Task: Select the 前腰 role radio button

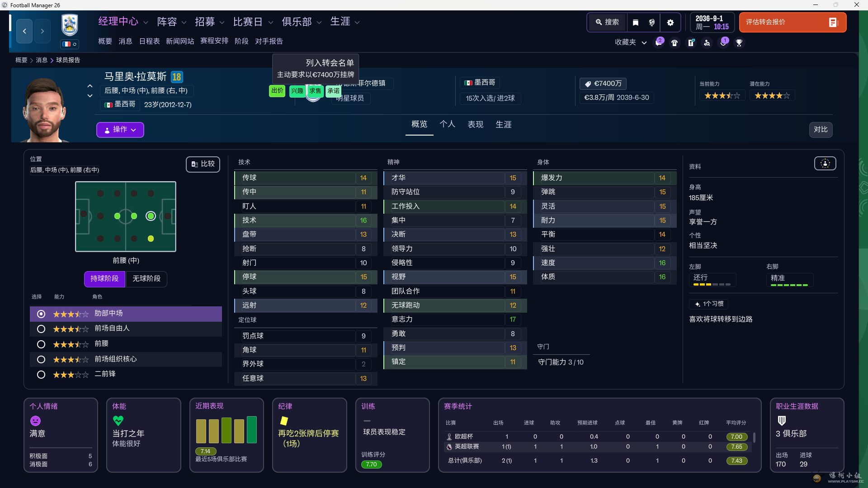Action: tap(41, 344)
